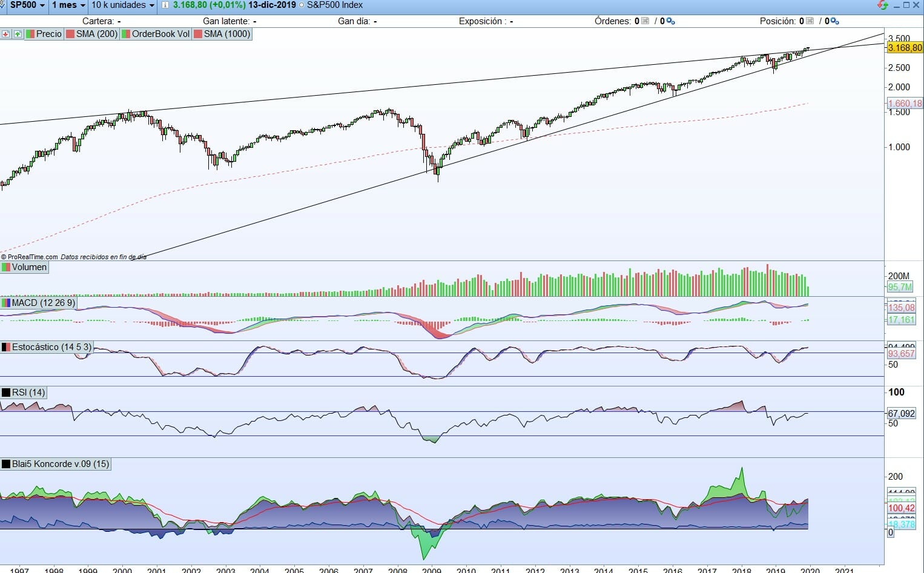Click the order list icon next to Órdenes
The width and height of the screenshot is (924, 573).
tap(645, 21)
